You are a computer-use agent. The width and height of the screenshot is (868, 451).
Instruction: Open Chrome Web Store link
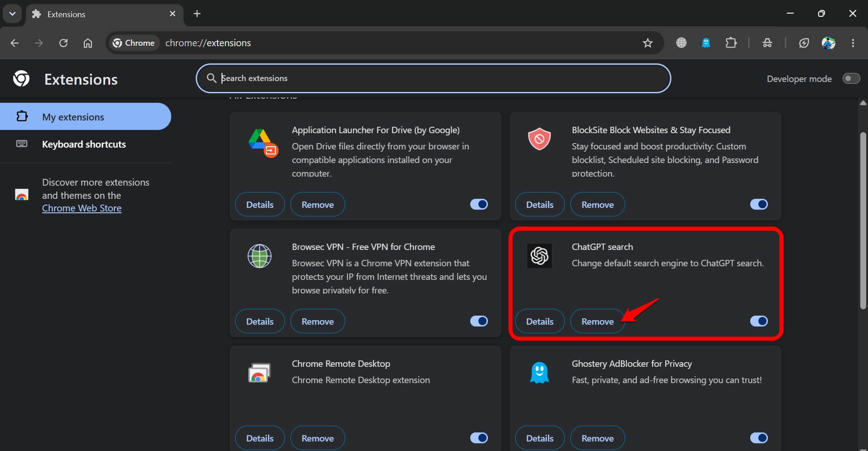[x=82, y=208]
